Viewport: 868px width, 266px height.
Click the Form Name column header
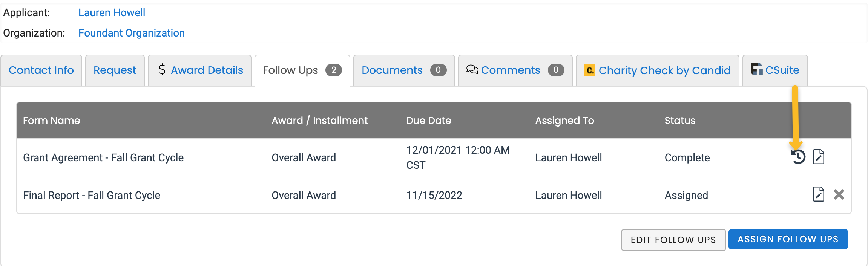(52, 120)
